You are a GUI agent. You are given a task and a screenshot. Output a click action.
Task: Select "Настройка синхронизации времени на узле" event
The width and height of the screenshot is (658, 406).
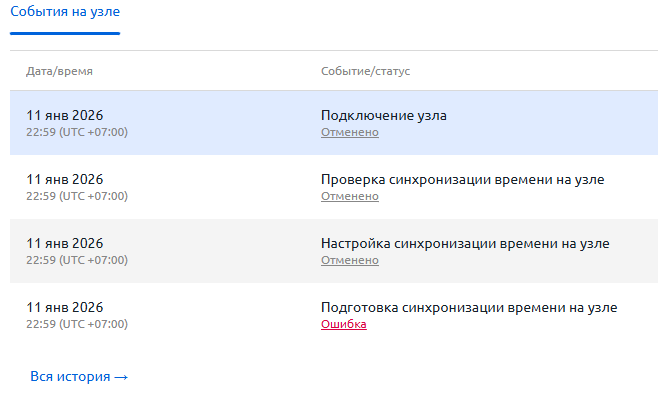click(464, 243)
